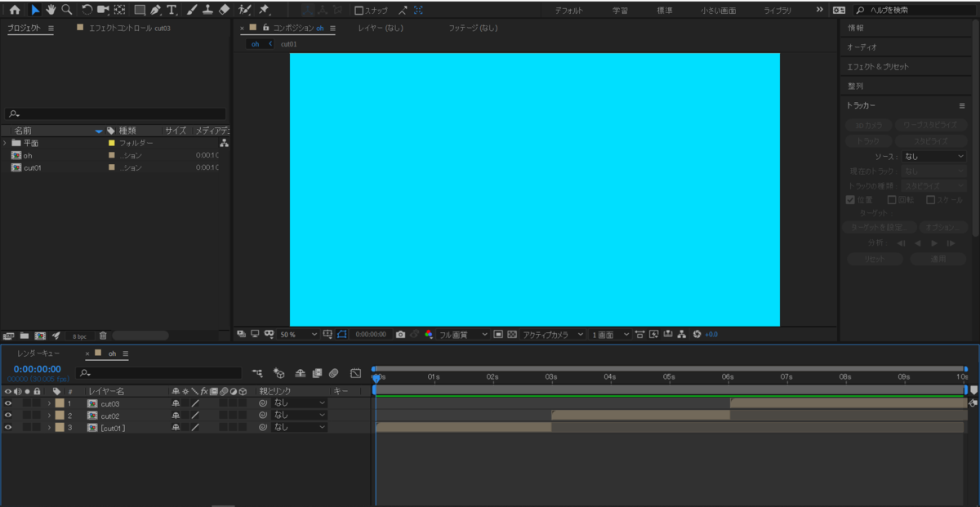Switch to the ライブラリ workspace
This screenshot has height=507, width=980.
pyautogui.click(x=777, y=11)
